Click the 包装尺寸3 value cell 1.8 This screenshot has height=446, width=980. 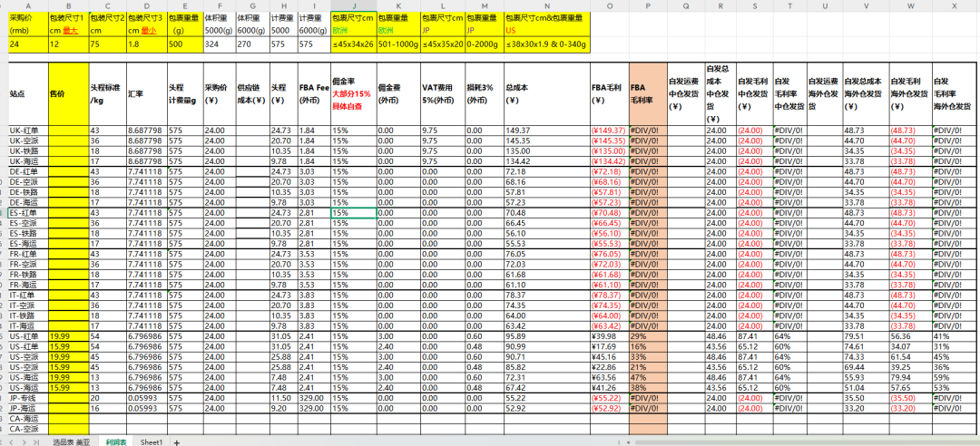(147, 45)
